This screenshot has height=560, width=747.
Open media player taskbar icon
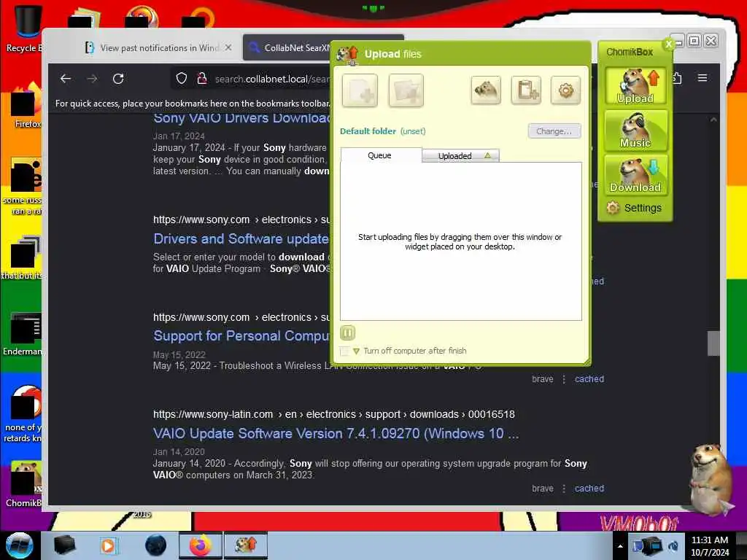[108, 545]
